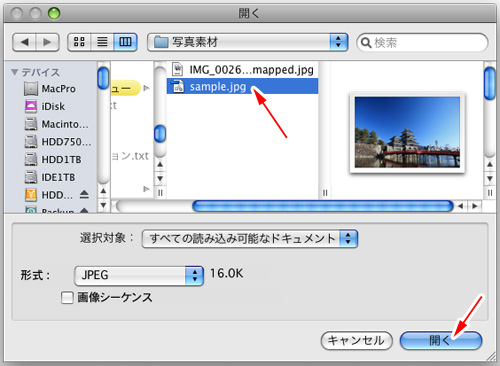Click the Macinto... hard disk icon
Image resolution: width=500 pixels, height=366 pixels.
pyautogui.click(x=31, y=124)
